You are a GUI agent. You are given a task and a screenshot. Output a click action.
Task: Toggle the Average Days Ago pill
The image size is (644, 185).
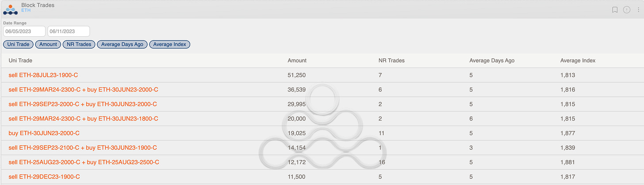click(x=123, y=44)
